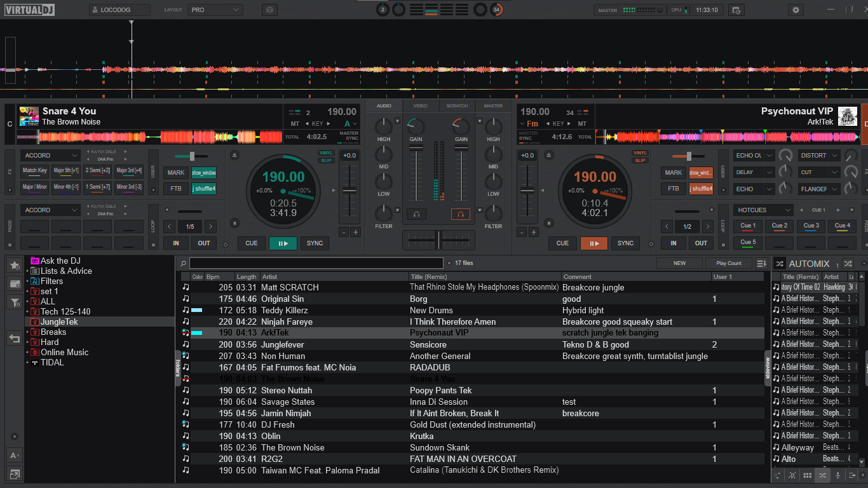Switch to the SCRATCH mixer tab
This screenshot has width=868, height=488.
[x=457, y=106]
